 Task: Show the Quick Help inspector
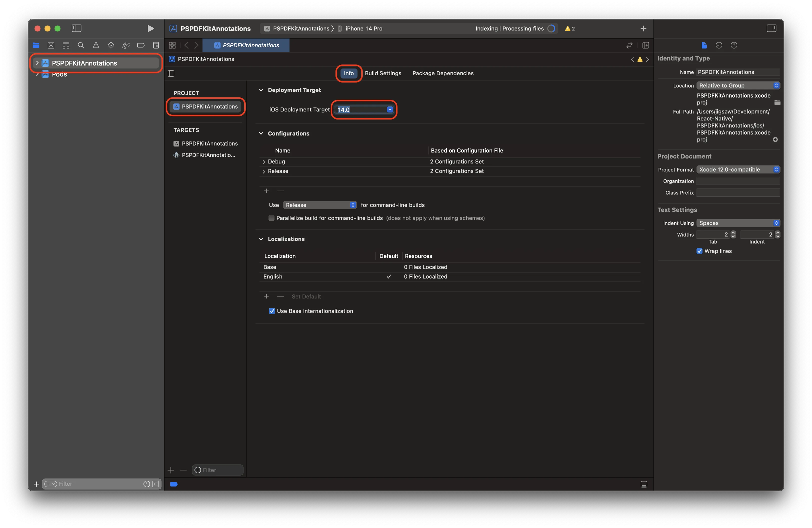734,45
